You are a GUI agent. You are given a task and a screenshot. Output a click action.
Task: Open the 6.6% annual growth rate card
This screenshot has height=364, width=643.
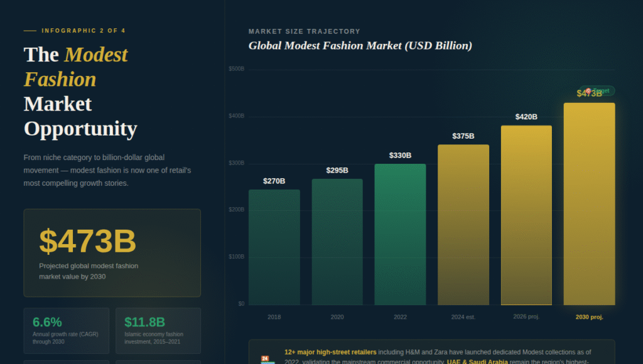(x=66, y=330)
